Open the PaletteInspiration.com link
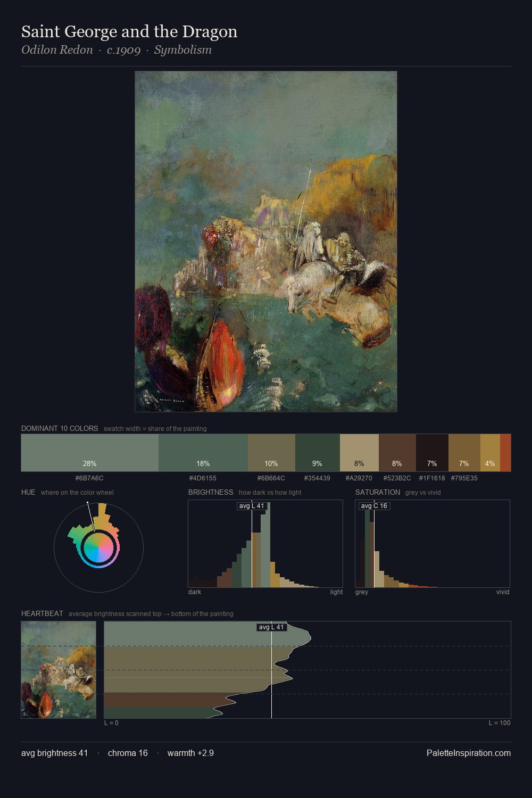Viewport: 532px width, 798px height. coord(469,753)
